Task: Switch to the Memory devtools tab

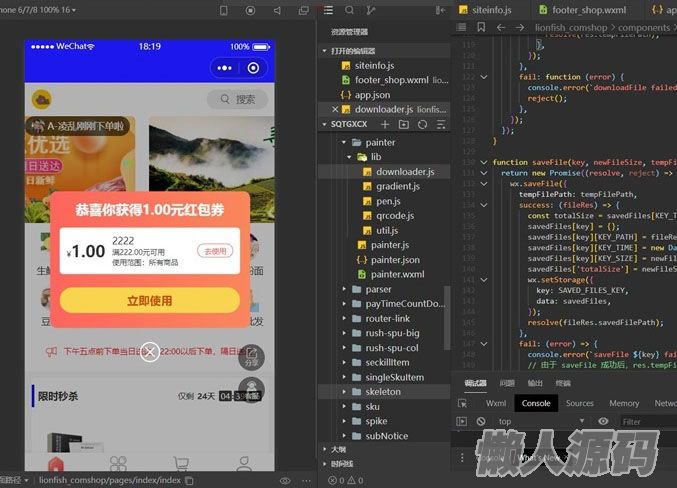Action: point(624,403)
